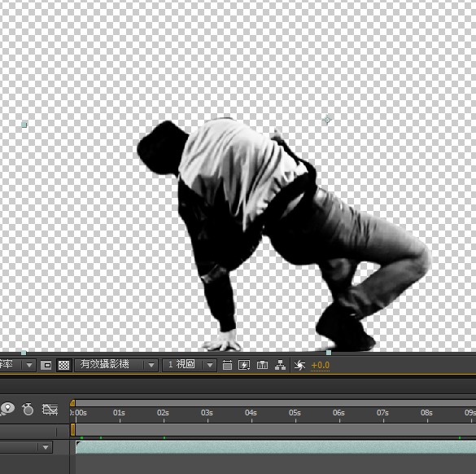Click the timeline button in viewer bar
The height and width of the screenshot is (474, 476).
pos(262,365)
